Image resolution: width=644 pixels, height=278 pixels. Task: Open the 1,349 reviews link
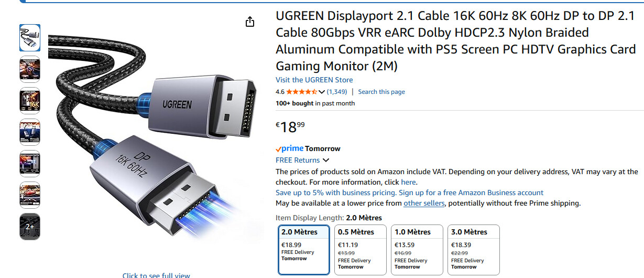click(x=337, y=92)
